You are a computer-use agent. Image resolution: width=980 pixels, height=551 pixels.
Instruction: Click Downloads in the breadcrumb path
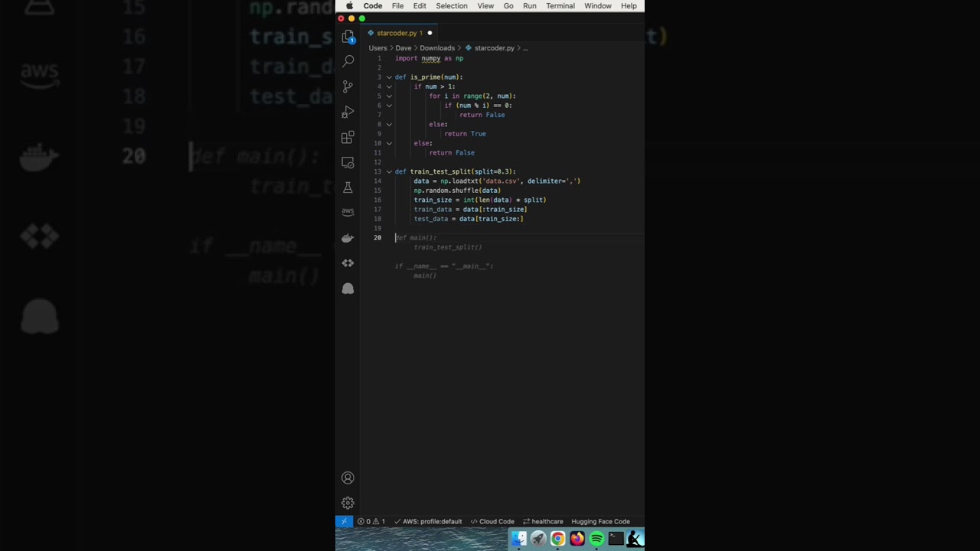coord(436,48)
